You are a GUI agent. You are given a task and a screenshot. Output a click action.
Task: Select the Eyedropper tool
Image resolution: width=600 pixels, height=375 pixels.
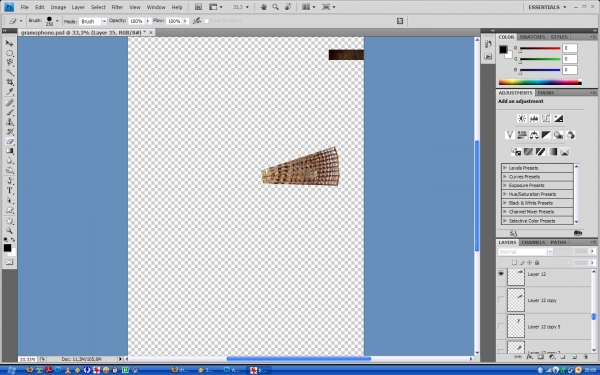click(9, 91)
